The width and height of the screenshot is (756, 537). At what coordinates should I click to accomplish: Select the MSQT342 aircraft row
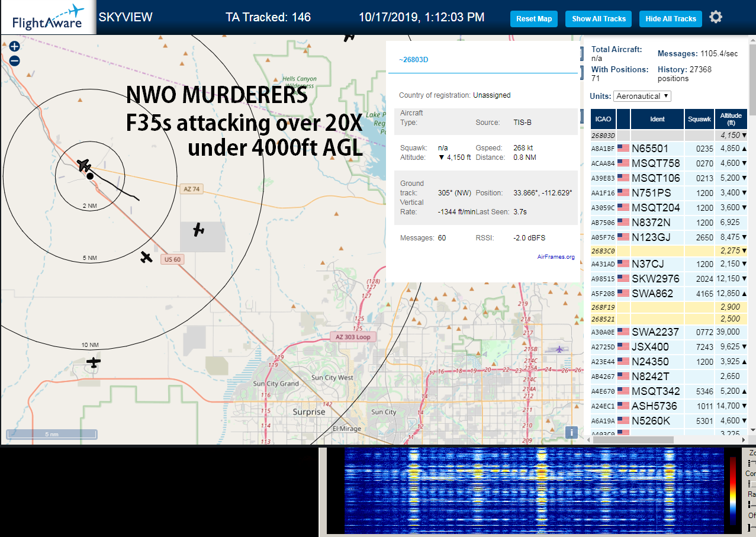click(x=669, y=391)
